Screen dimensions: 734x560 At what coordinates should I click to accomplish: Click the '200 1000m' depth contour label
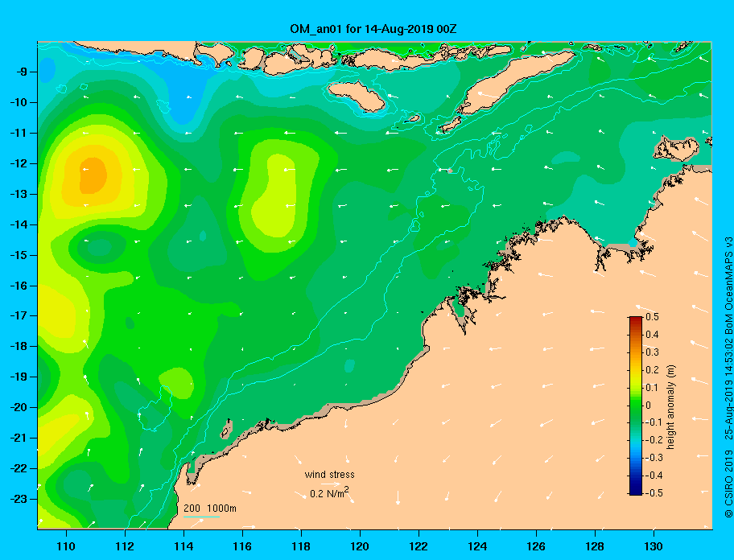pyautogui.click(x=210, y=509)
